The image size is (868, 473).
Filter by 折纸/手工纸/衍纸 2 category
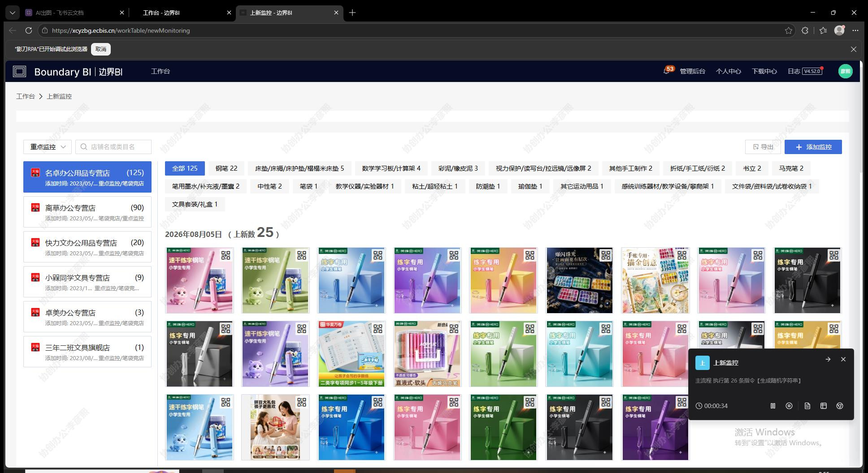pos(698,168)
